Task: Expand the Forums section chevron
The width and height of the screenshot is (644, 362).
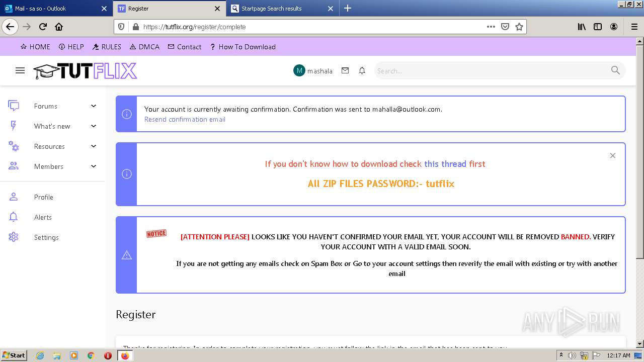Action: point(94,106)
